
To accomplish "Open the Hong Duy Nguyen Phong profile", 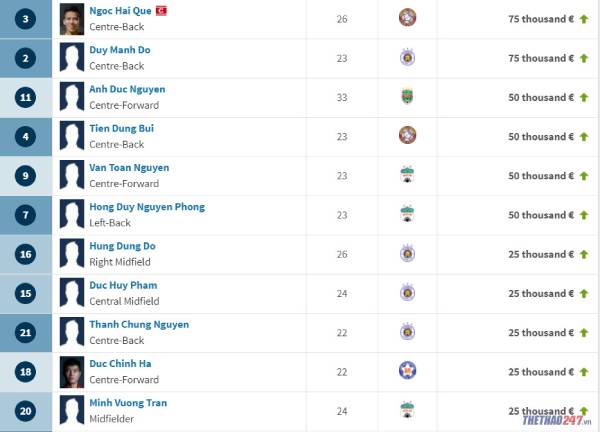I will [x=147, y=207].
